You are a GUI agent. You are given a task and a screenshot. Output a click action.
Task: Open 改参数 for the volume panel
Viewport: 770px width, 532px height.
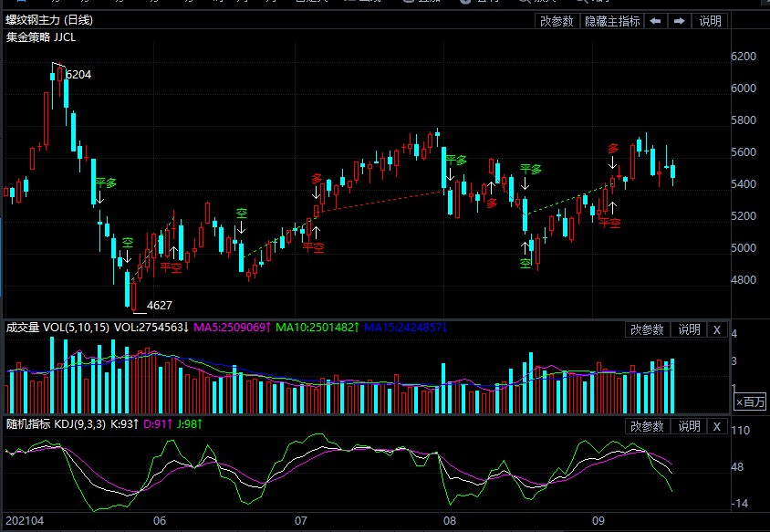click(x=648, y=329)
